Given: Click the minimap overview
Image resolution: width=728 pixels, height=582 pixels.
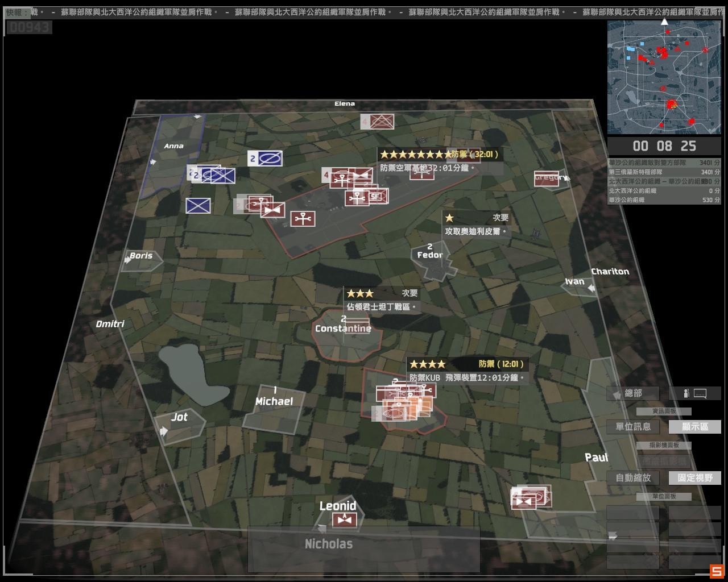Looking at the screenshot, I should point(664,77).
